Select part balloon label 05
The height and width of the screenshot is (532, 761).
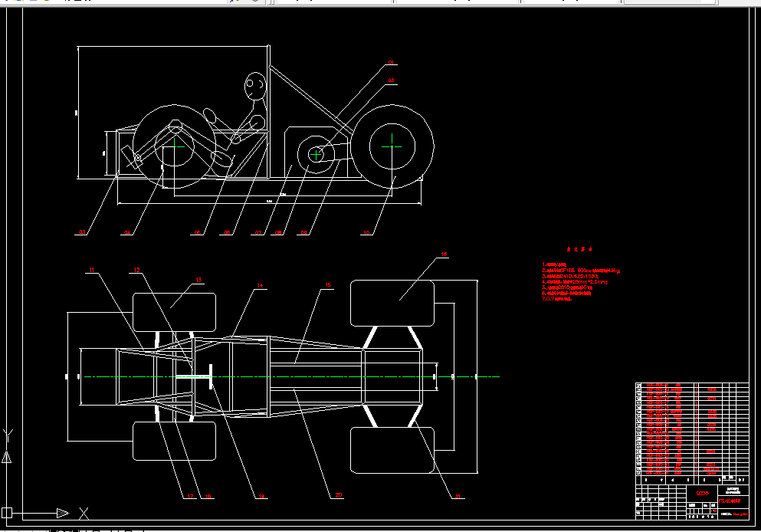[x=198, y=233]
